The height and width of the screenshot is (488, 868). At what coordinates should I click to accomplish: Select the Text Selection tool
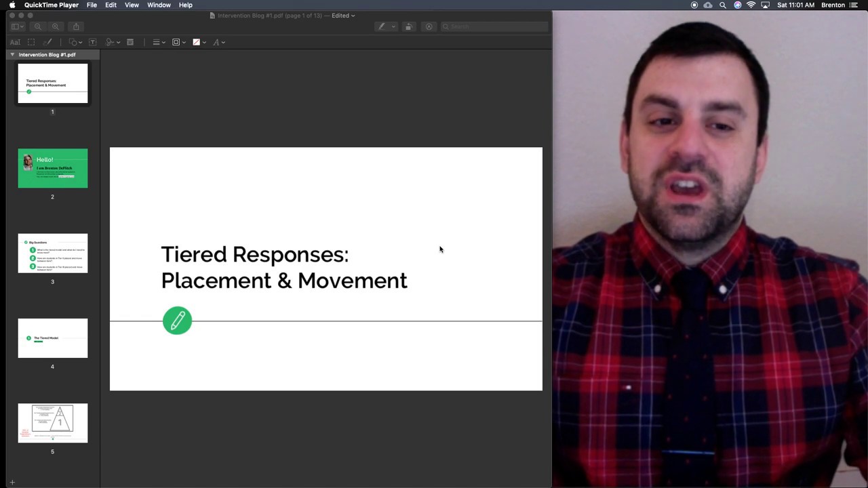[x=15, y=42]
